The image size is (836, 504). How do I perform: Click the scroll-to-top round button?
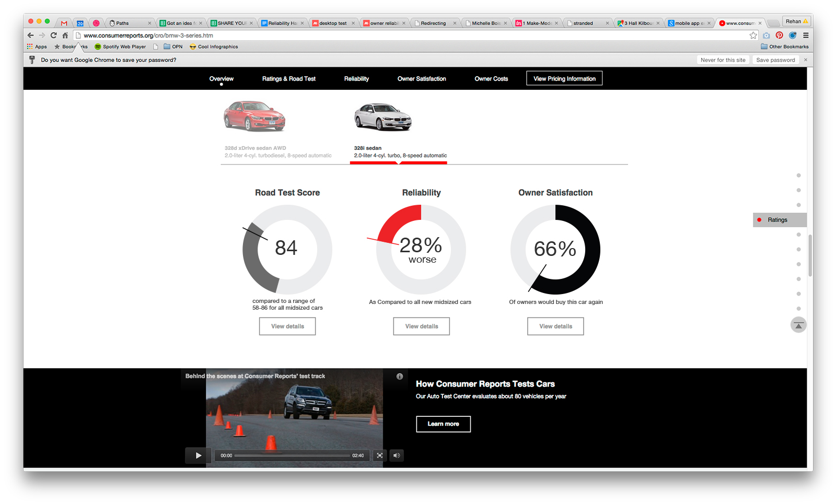798,325
